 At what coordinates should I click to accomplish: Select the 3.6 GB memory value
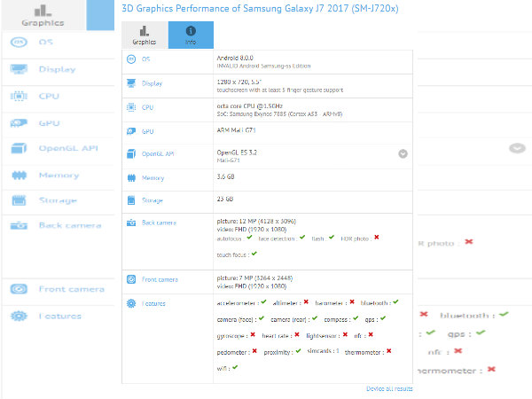pos(225,176)
